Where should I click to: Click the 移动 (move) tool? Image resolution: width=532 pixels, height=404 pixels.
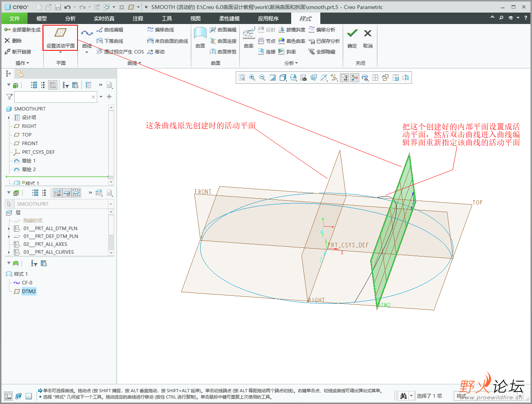tap(156, 52)
